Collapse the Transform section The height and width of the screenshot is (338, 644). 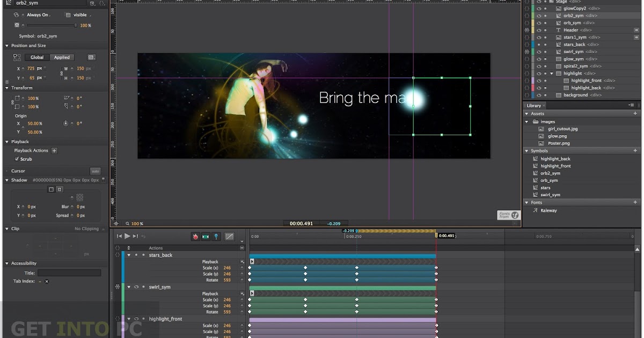pyautogui.click(x=7, y=87)
